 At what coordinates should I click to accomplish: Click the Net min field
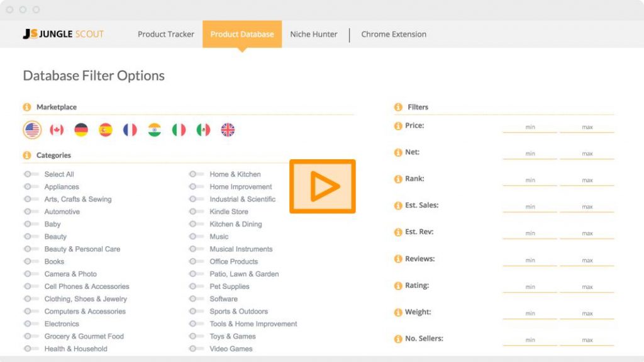(x=530, y=154)
